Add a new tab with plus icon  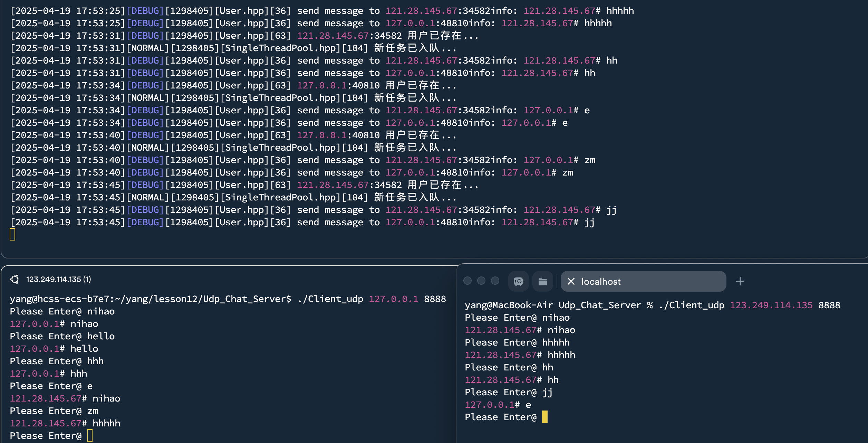coord(740,282)
